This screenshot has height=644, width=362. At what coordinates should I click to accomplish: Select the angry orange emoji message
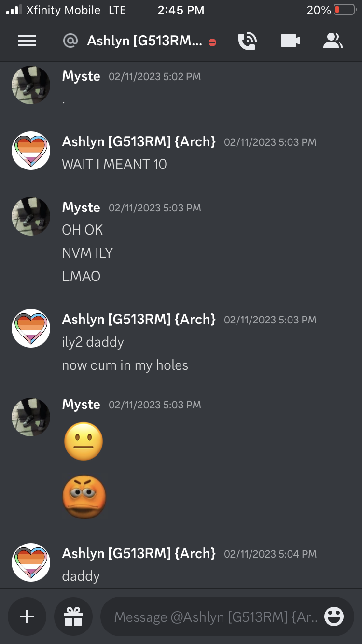(x=84, y=497)
